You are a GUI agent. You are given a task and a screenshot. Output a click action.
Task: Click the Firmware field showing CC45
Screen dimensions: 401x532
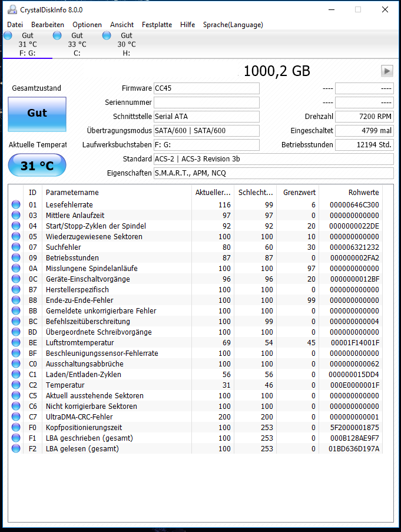point(207,88)
